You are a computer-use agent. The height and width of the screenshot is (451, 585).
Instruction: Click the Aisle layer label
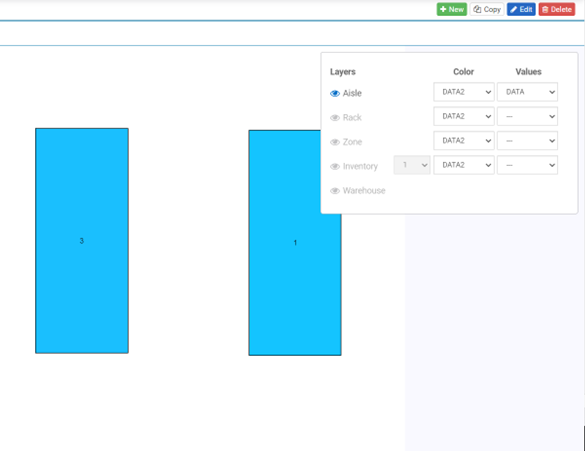pyautogui.click(x=352, y=93)
